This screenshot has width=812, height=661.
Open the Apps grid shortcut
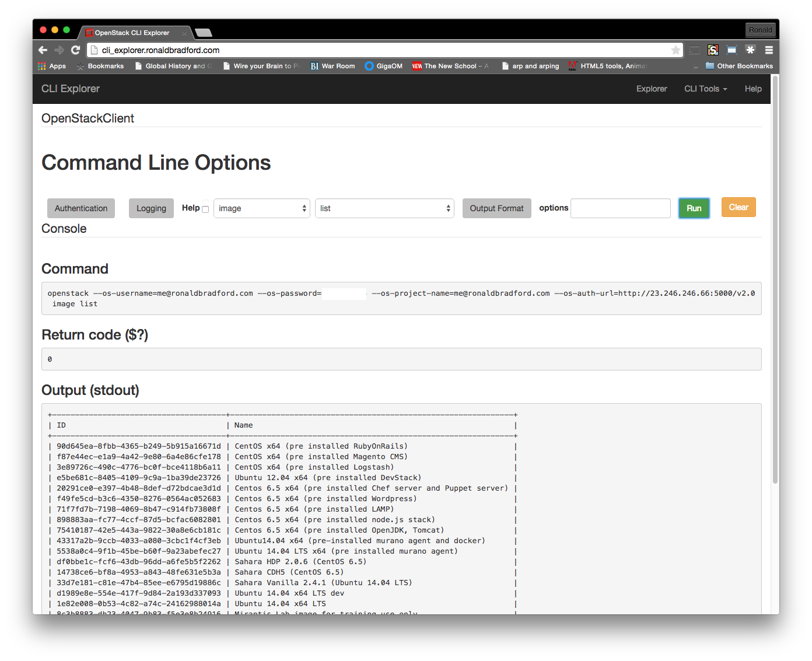(52, 66)
